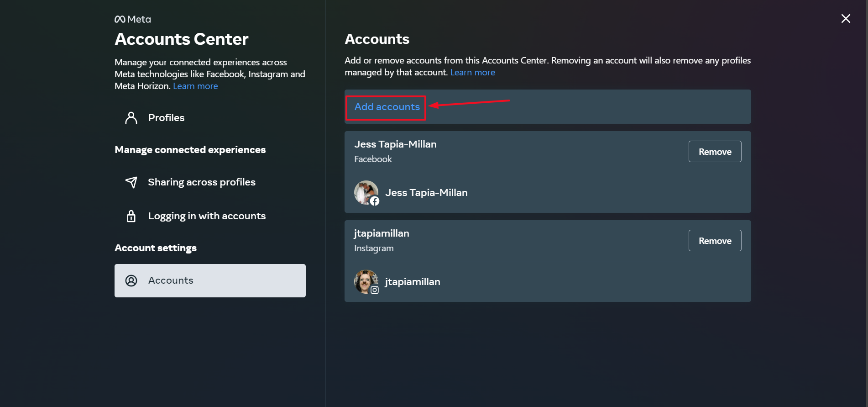
Task: Remove the jtapiamillan Instagram account
Action: 715,241
